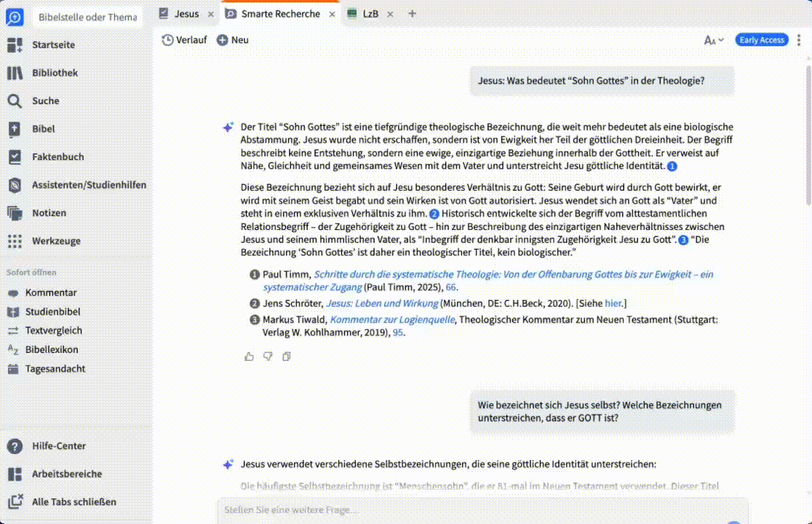Viewport: 812px width, 524px height.
Task: Add a new tab with plus button
Action: point(413,14)
